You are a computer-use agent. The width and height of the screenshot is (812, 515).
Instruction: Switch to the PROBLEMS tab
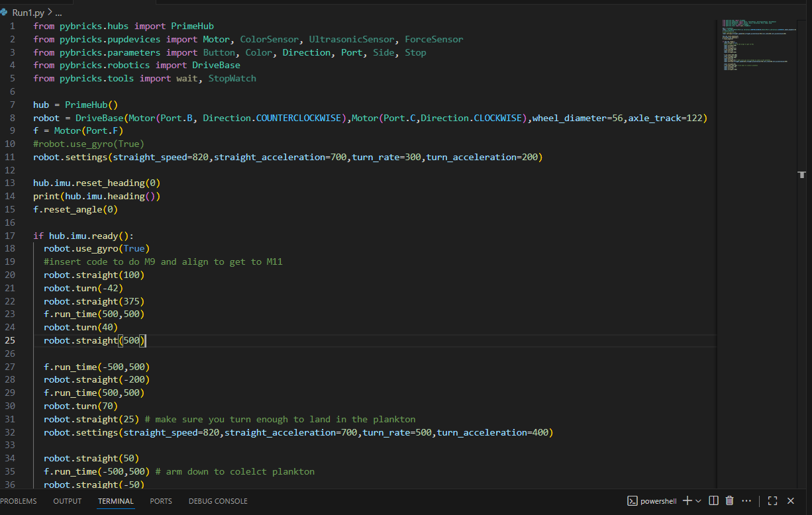click(19, 501)
